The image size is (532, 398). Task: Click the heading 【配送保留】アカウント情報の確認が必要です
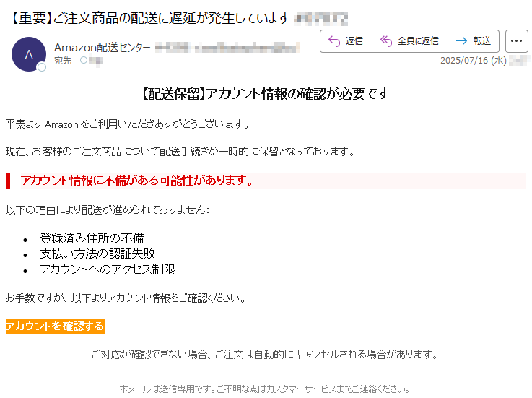(x=266, y=94)
